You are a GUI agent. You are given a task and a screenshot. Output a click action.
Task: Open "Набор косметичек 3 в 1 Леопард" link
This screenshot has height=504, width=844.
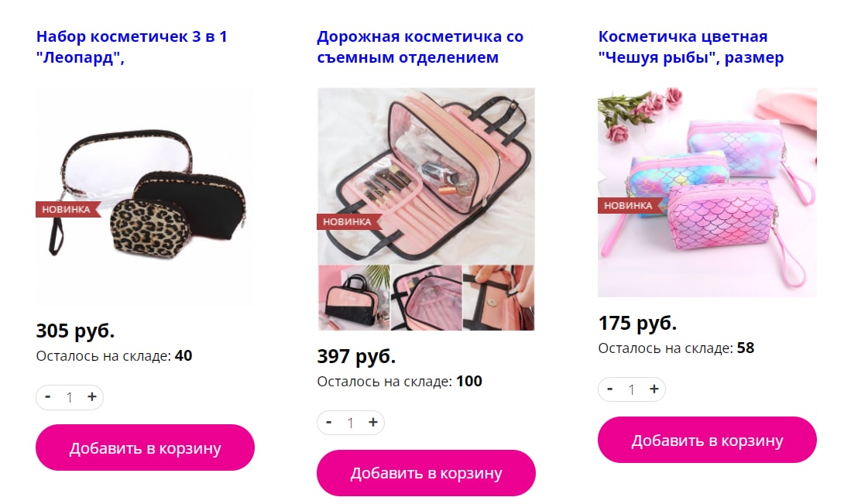point(132,47)
